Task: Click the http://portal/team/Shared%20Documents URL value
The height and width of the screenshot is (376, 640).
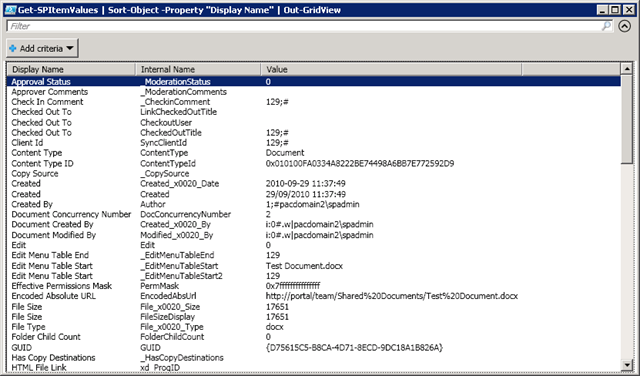Action: 391,296
